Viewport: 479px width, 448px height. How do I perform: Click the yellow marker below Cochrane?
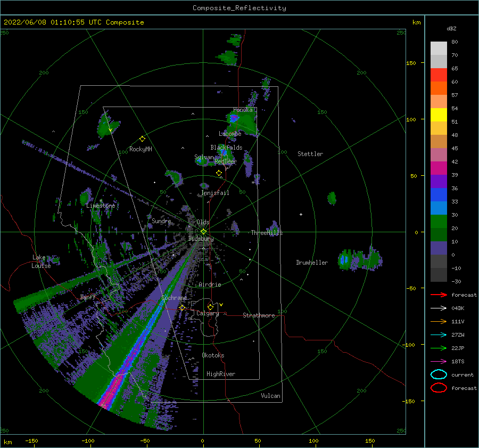click(182, 308)
